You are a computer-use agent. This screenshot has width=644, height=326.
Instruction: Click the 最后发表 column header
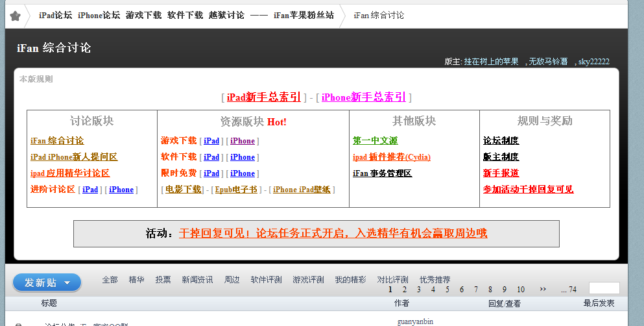tap(599, 303)
